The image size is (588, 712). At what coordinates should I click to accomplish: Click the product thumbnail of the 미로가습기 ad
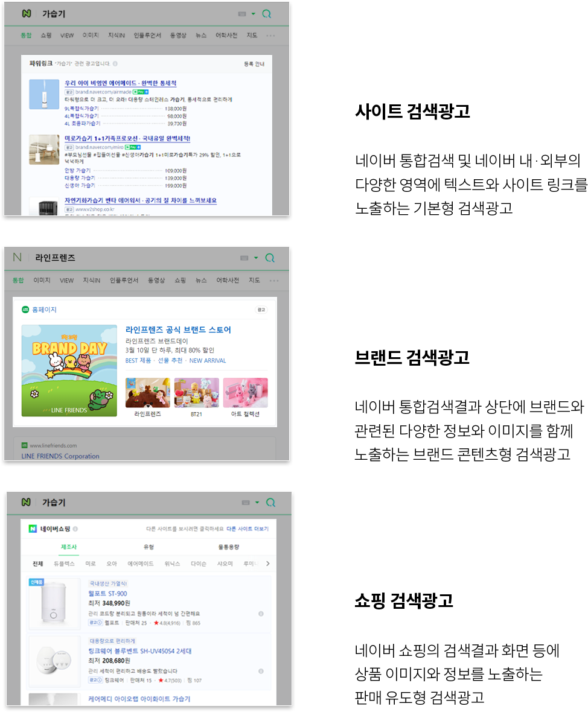tap(44, 150)
